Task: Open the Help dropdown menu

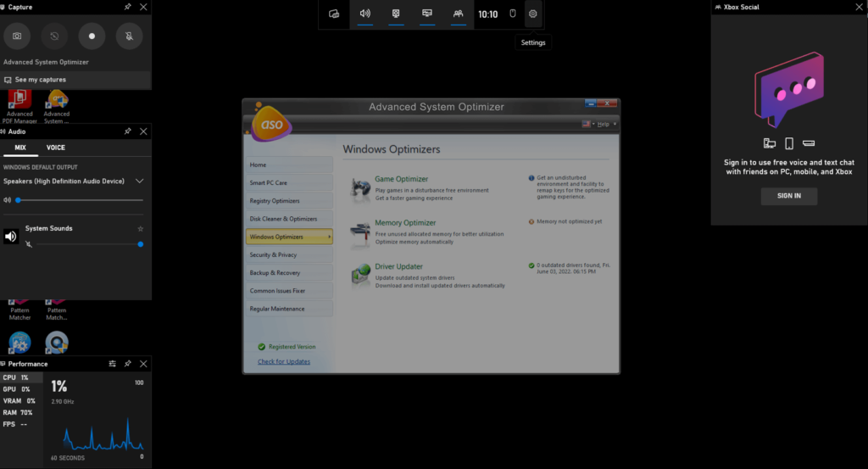Action: coord(607,124)
